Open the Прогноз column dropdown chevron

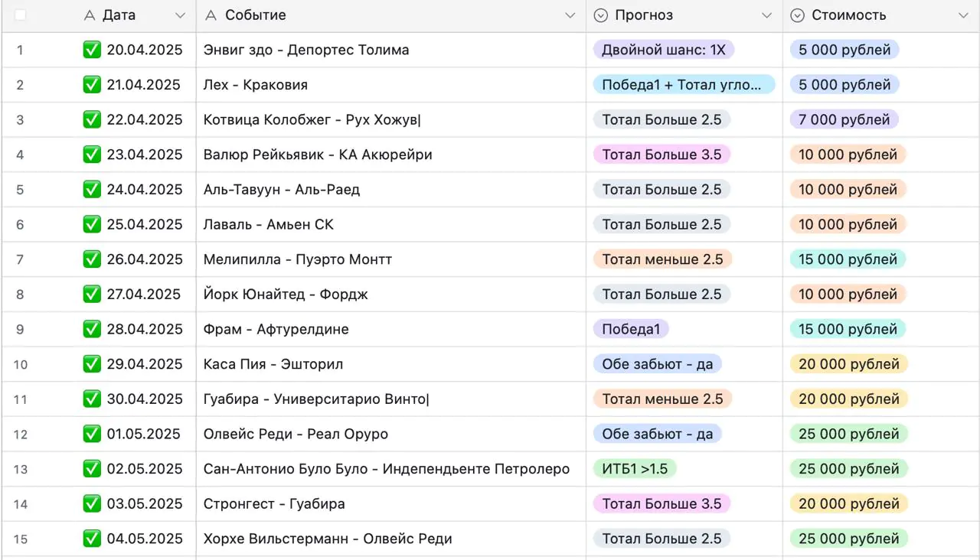click(x=766, y=15)
